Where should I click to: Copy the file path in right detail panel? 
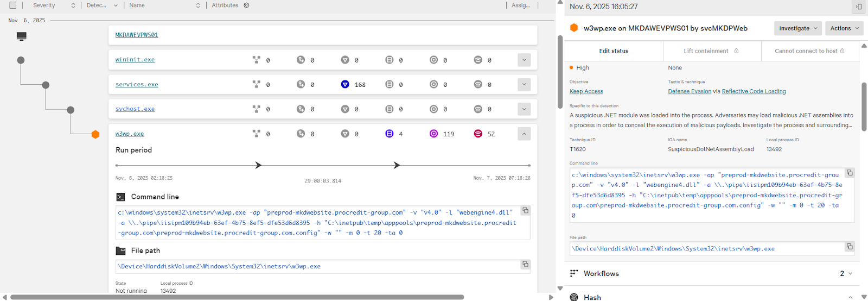click(x=850, y=247)
